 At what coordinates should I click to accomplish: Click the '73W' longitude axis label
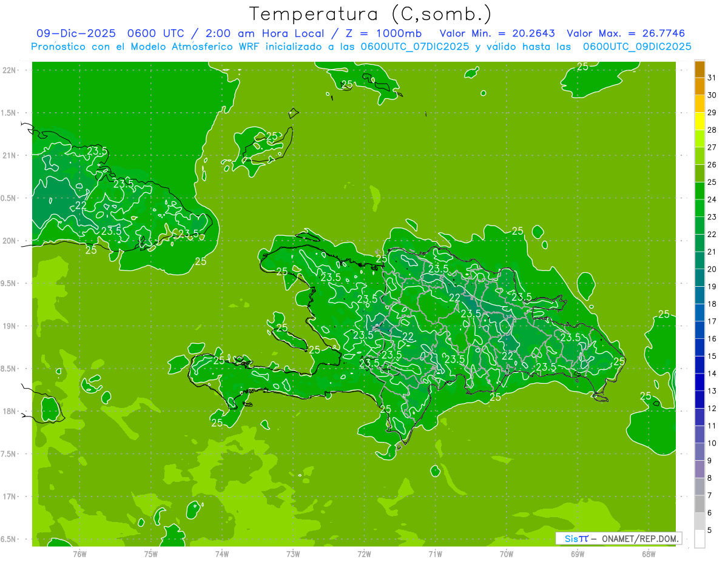coord(293,554)
